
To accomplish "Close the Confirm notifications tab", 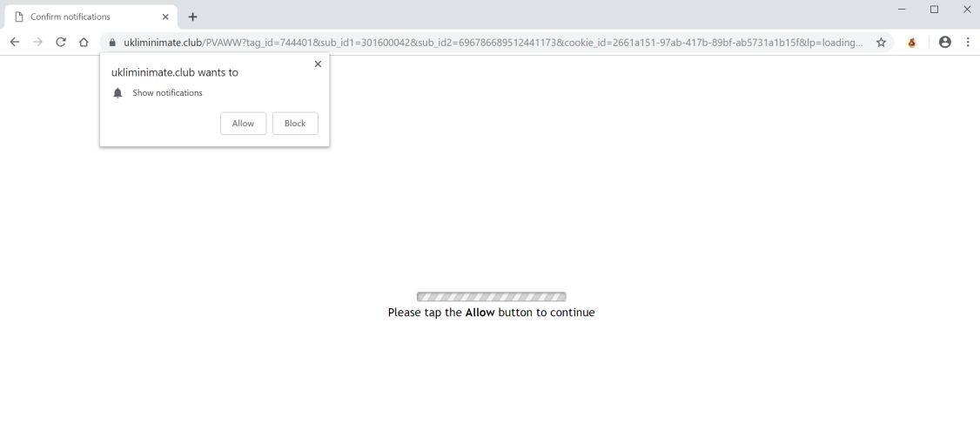I will point(165,17).
